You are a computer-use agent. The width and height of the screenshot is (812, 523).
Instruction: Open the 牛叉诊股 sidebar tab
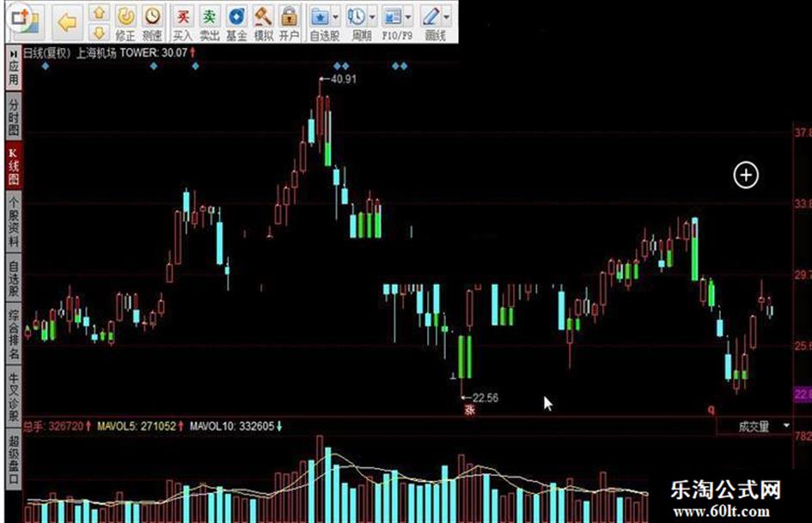click(14, 397)
